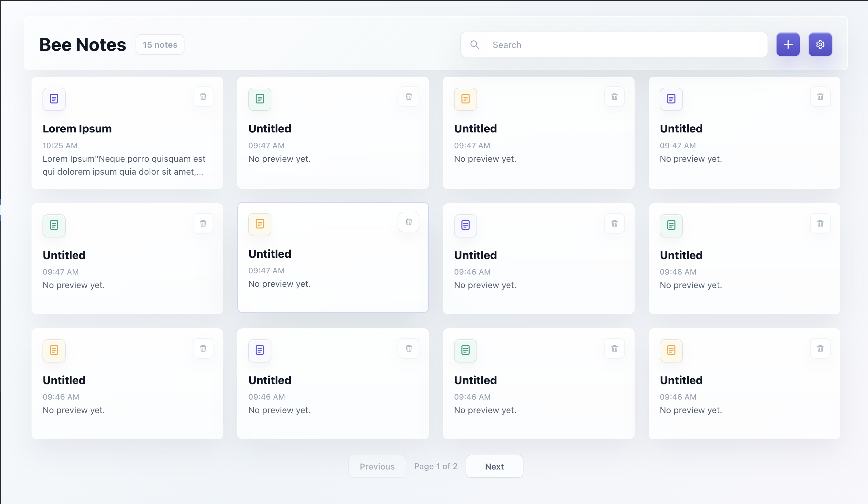Screen dimensions: 868x504
Task: Click the purple document icon on the Untitled 09:47 card
Action: pos(671,99)
